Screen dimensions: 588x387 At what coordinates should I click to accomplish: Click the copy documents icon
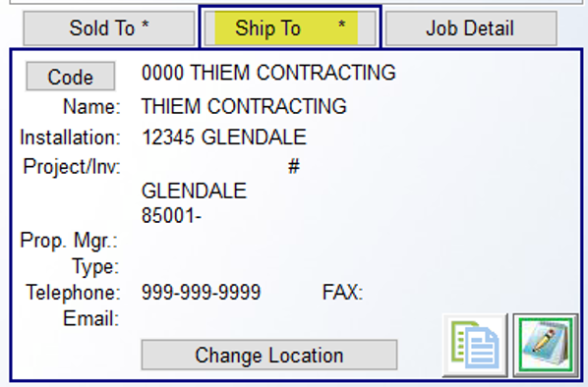point(475,346)
